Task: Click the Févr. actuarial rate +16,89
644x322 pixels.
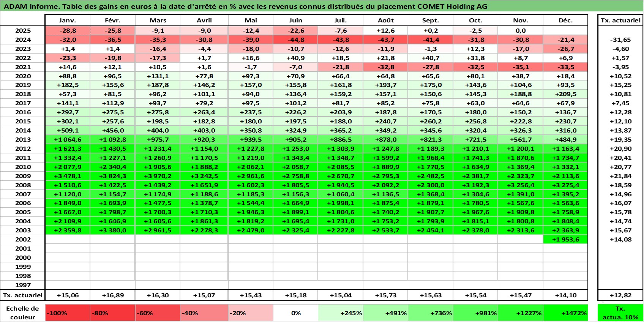Action: 113,295
